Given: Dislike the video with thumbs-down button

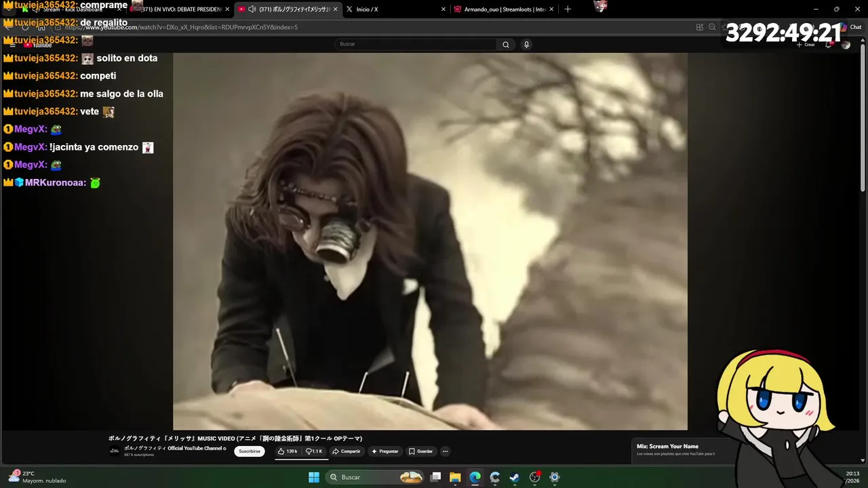Looking at the screenshot, I should pyautogui.click(x=315, y=451).
